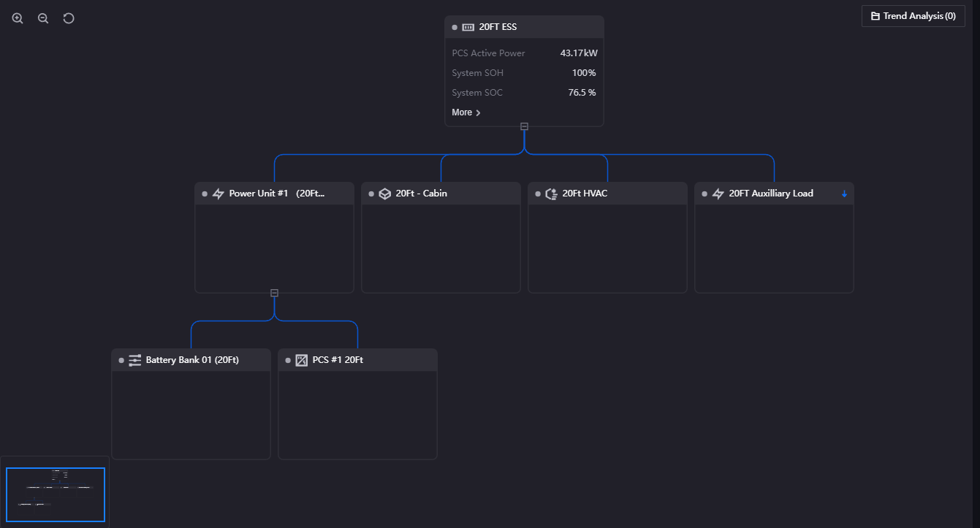
Task: Select the 20Ft HVAC node title
Action: [x=585, y=194]
